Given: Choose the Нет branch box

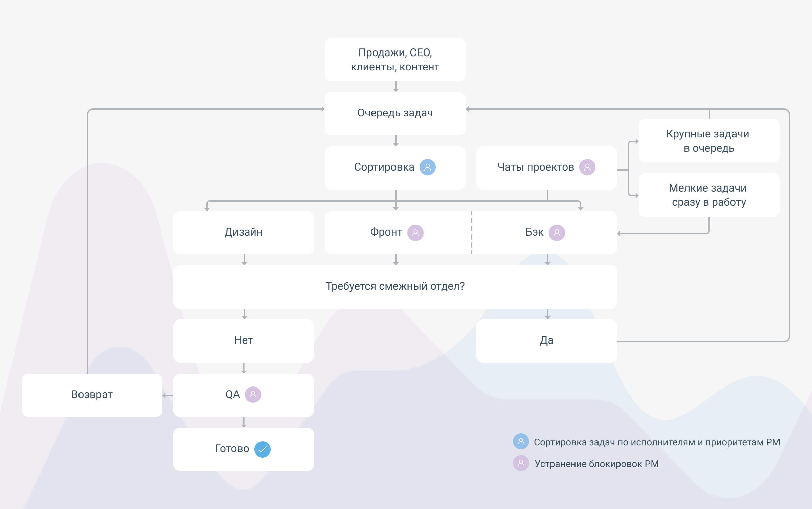Looking at the screenshot, I should pos(244,341).
